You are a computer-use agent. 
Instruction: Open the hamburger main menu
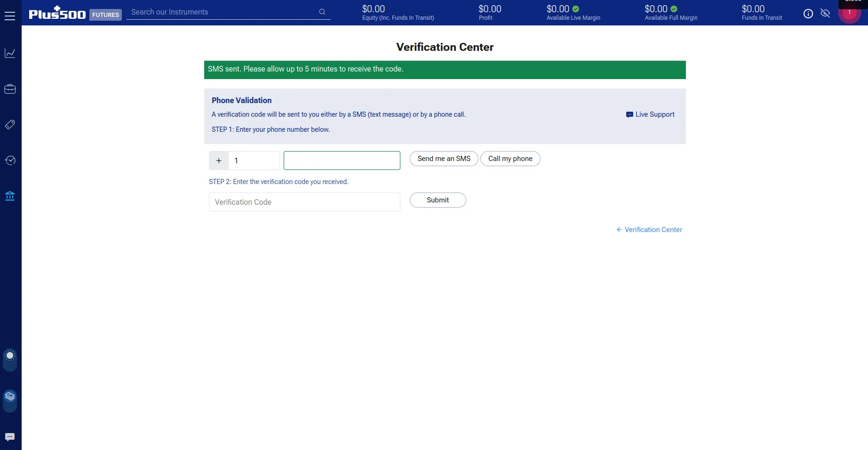(x=10, y=16)
